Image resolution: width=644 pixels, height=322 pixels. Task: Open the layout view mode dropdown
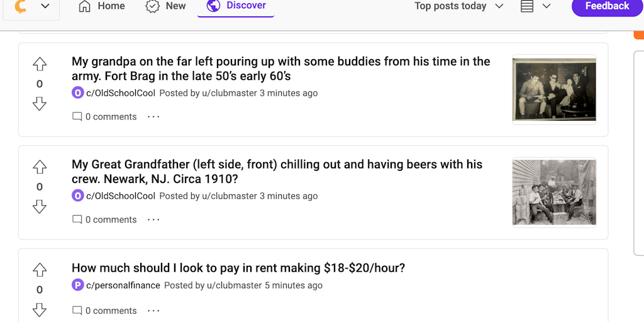[x=536, y=6]
